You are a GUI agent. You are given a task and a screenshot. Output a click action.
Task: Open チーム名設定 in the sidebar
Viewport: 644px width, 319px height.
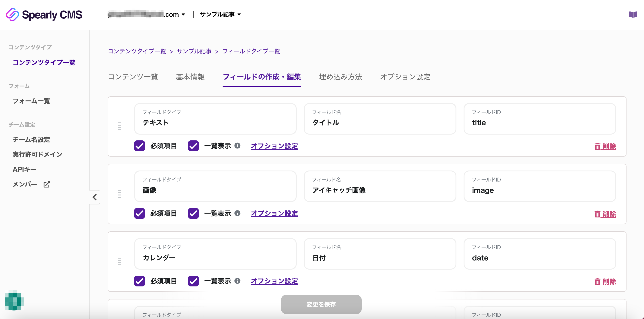pos(31,139)
